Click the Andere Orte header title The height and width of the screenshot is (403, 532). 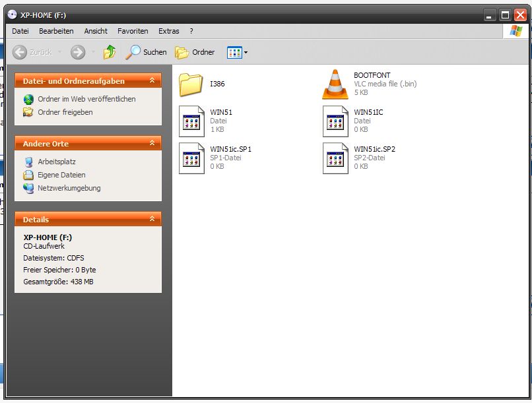46,144
